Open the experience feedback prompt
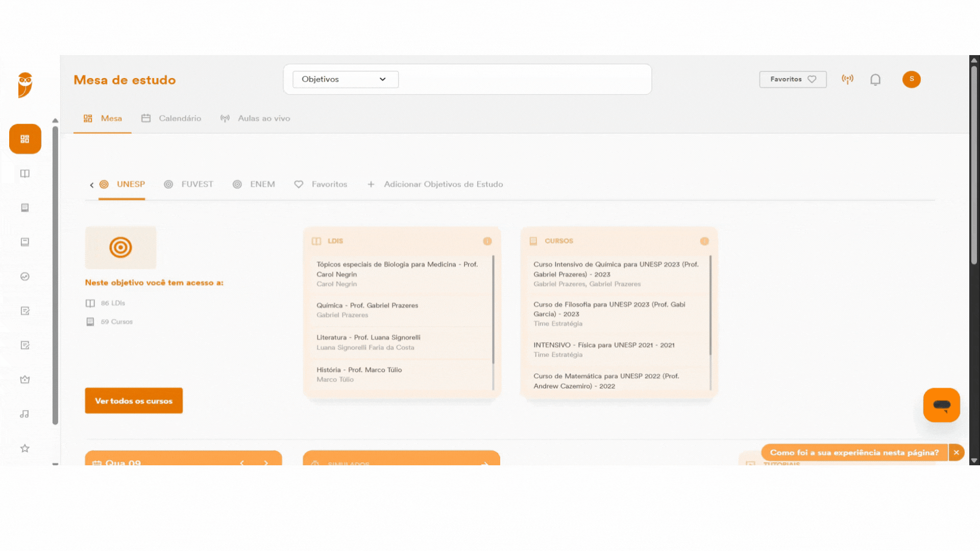 [x=854, y=453]
